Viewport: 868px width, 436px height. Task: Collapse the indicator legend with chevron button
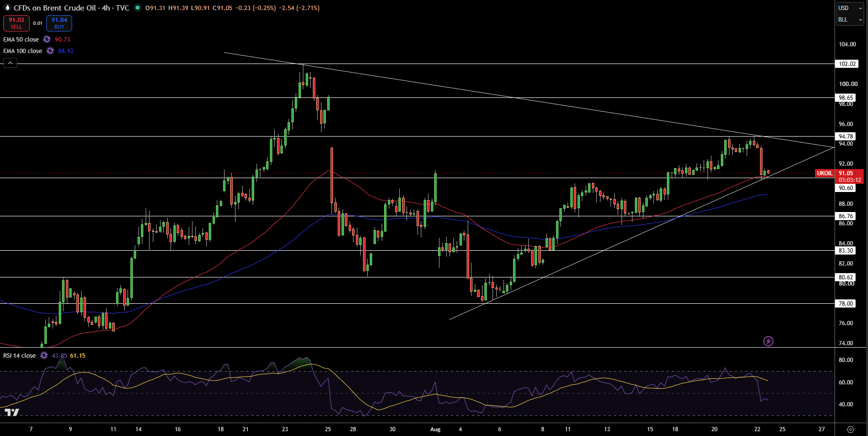click(10, 63)
